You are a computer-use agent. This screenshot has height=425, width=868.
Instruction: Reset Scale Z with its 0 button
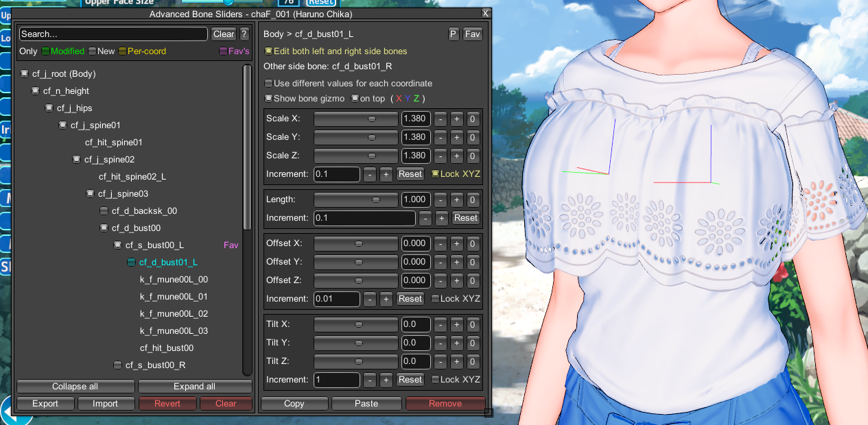473,156
